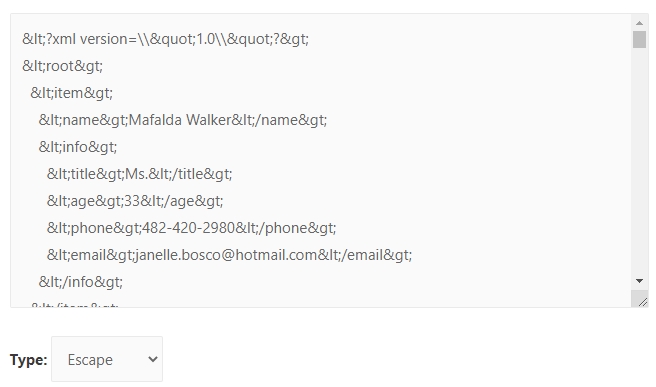Click the title line containing Ms.
Screen dimensions: 656x387
[x=139, y=174]
